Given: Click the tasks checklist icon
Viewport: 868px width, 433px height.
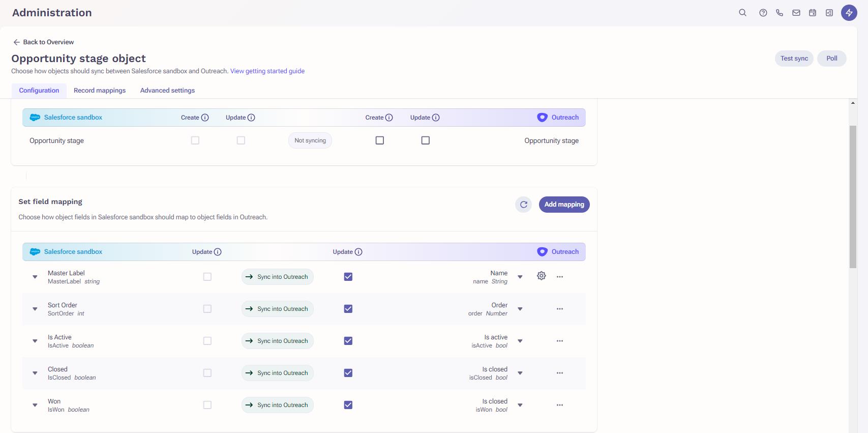Looking at the screenshot, I should (x=829, y=13).
